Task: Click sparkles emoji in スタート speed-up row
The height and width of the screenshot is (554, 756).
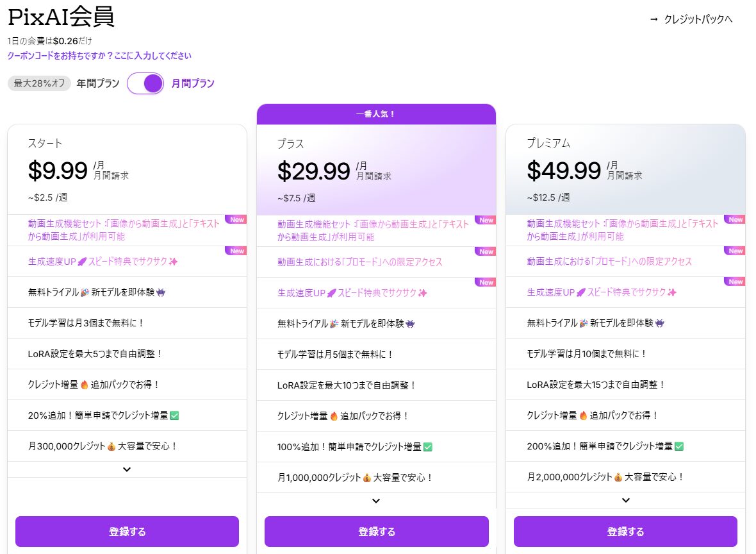Action: click(x=173, y=262)
